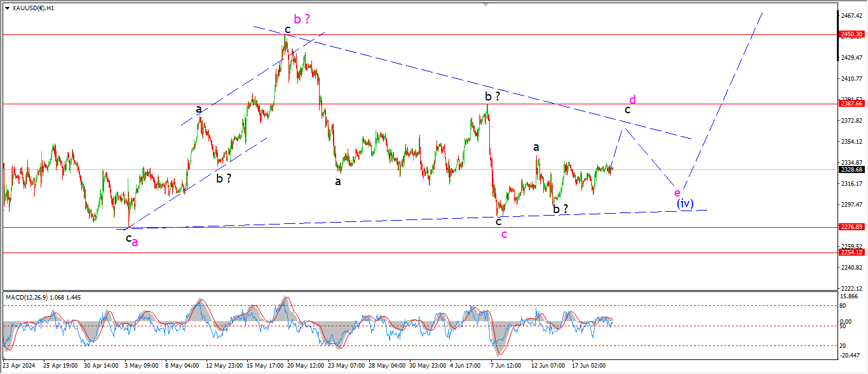
Task: Click the XAUUSD(€),H1 chart title
Action: tap(33, 8)
